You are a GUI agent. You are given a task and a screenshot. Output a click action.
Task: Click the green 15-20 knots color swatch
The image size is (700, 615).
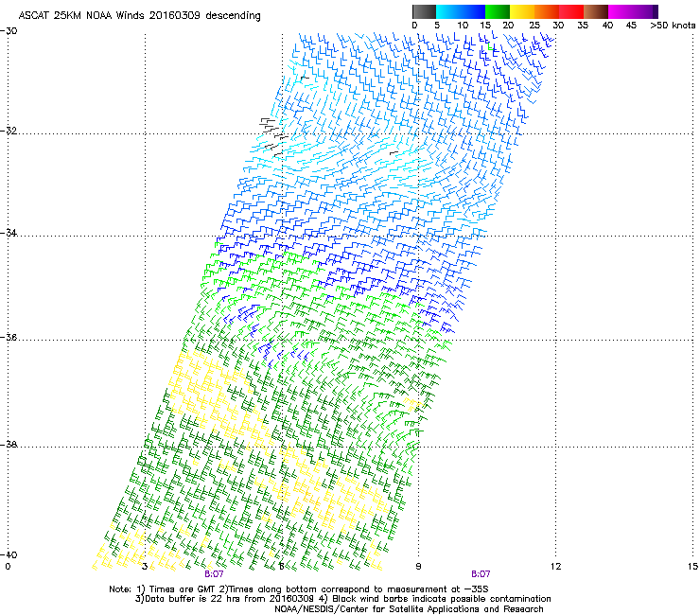click(x=498, y=11)
